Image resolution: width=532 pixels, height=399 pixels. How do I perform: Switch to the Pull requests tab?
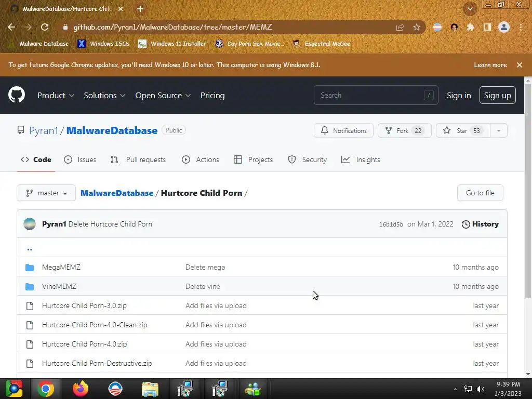click(x=138, y=159)
